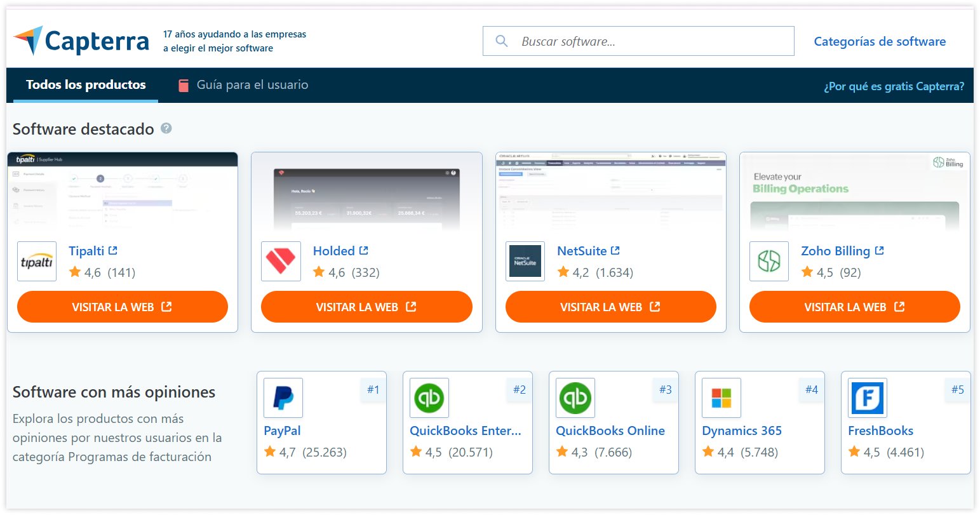Click the Holded logo icon
Image resolution: width=980 pixels, height=515 pixels.
[x=281, y=261]
